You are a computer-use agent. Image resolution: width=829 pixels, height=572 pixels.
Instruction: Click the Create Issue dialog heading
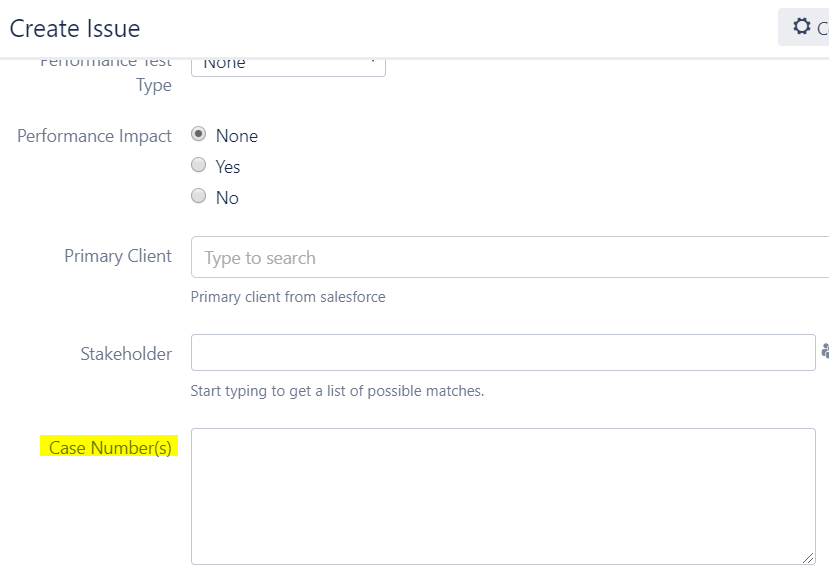tap(75, 29)
